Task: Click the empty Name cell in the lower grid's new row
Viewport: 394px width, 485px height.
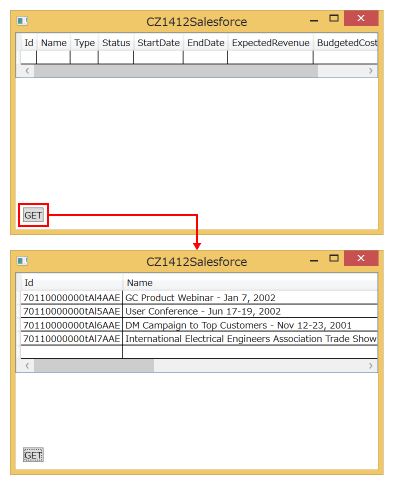Action: (x=250, y=352)
